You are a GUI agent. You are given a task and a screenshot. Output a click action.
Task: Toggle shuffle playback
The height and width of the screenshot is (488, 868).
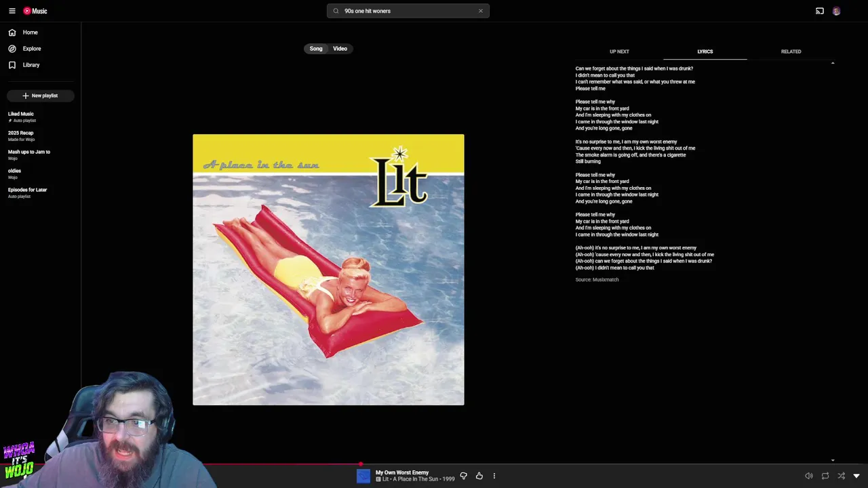click(x=841, y=476)
